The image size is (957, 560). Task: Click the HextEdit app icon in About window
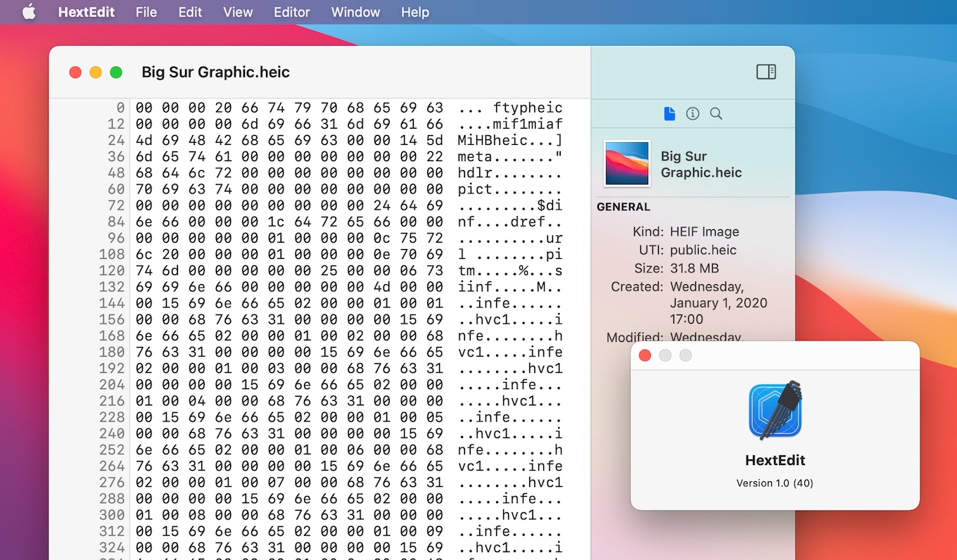pos(775,409)
